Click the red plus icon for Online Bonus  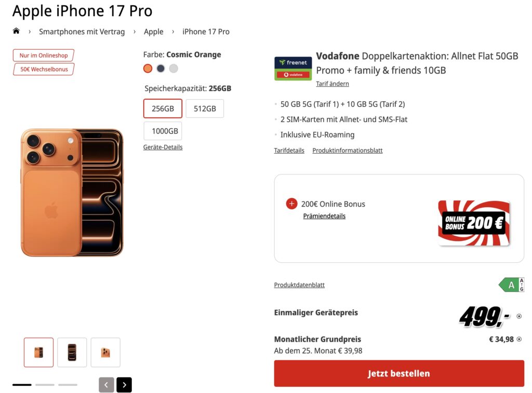pyautogui.click(x=291, y=204)
